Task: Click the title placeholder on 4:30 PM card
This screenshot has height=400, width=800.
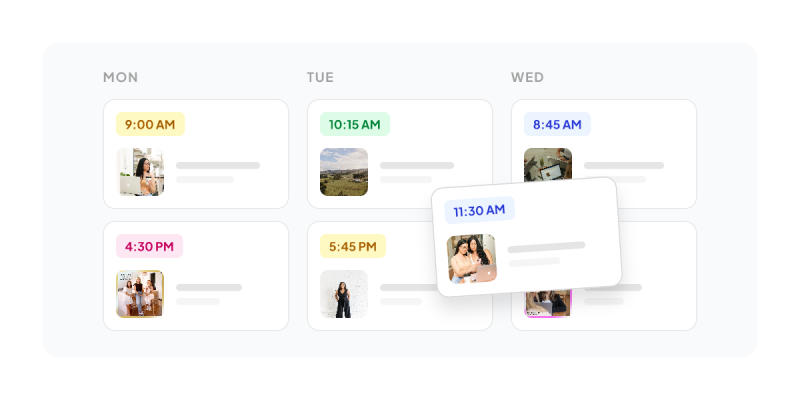Action: coord(209,287)
